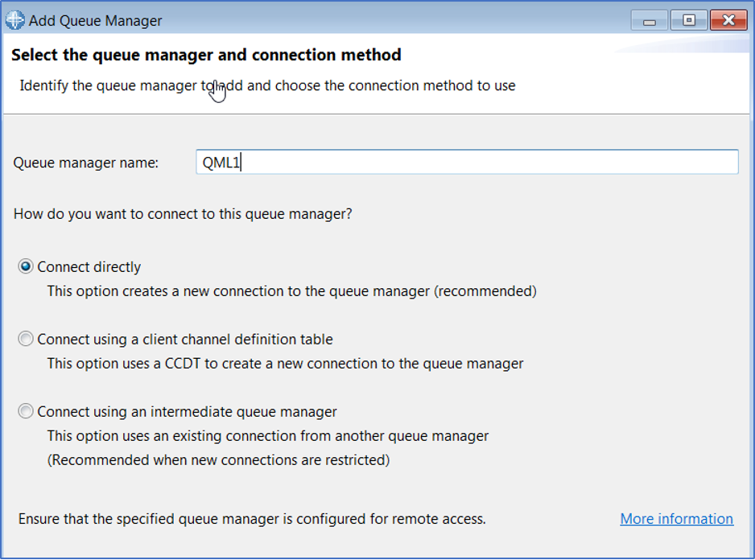Viewport: 755px width, 560px height.
Task: Choose Connect using an intermediate queue manager
Action: [27, 412]
